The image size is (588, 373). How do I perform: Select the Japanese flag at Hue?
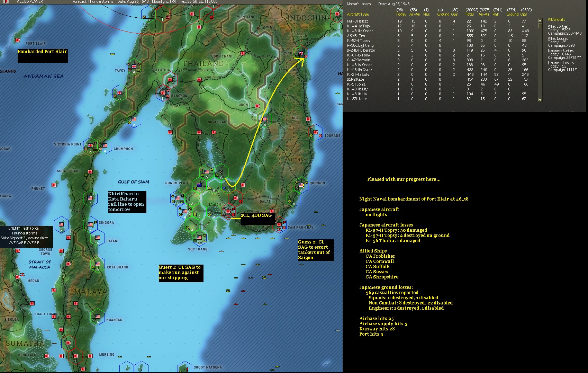308,119
